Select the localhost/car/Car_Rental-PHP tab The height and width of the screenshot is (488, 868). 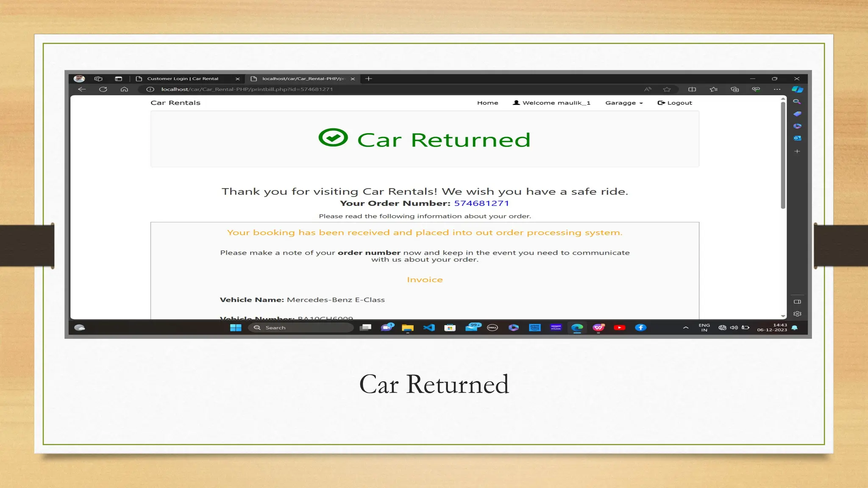303,79
